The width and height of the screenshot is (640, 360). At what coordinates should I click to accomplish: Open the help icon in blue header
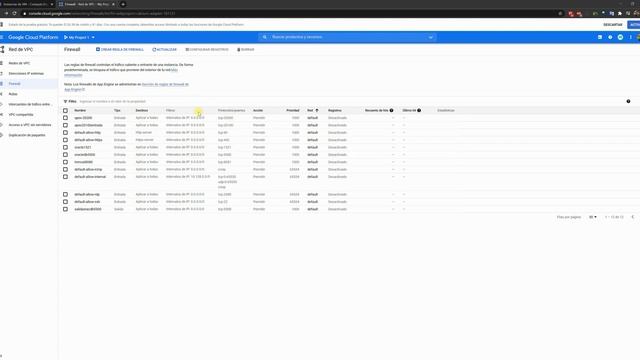(610, 37)
